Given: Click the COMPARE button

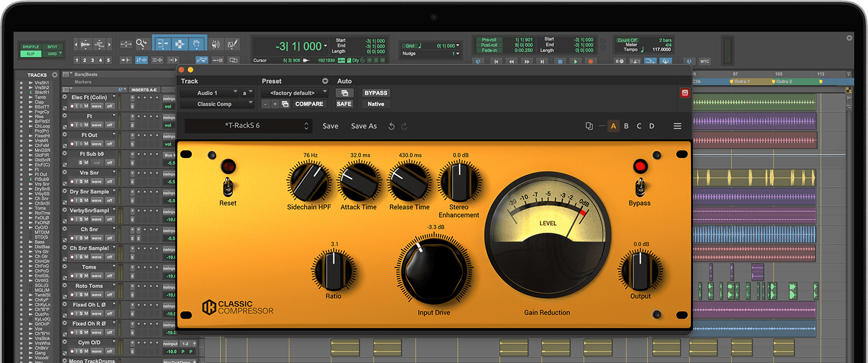Looking at the screenshot, I should (x=310, y=104).
